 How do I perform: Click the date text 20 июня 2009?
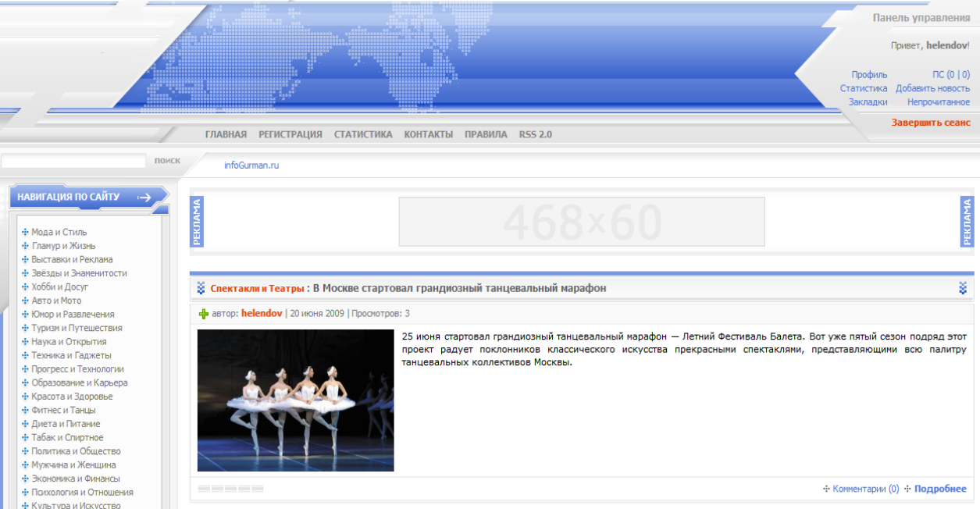click(x=317, y=313)
